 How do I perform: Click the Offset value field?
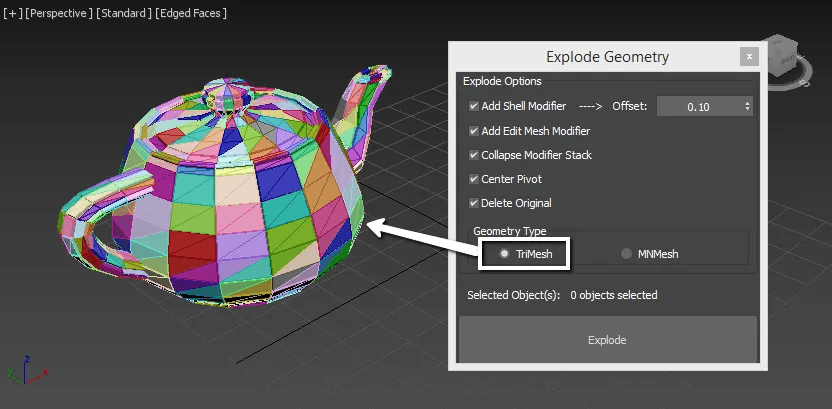699,107
